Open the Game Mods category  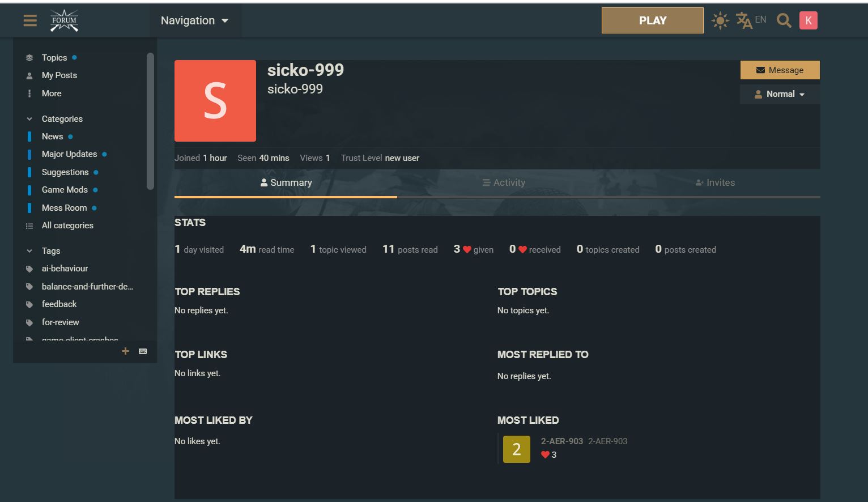65,190
